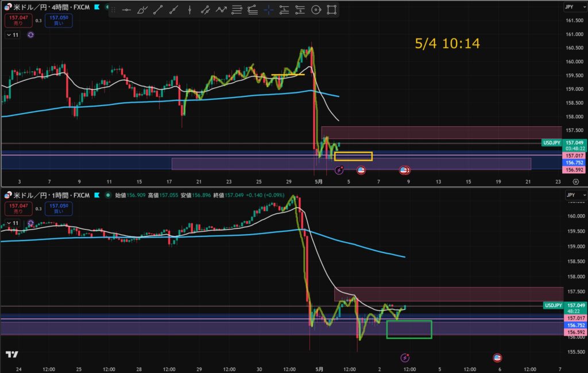
Task: Open upper chart time axis settings gear
Action: pyautogui.click(x=576, y=181)
